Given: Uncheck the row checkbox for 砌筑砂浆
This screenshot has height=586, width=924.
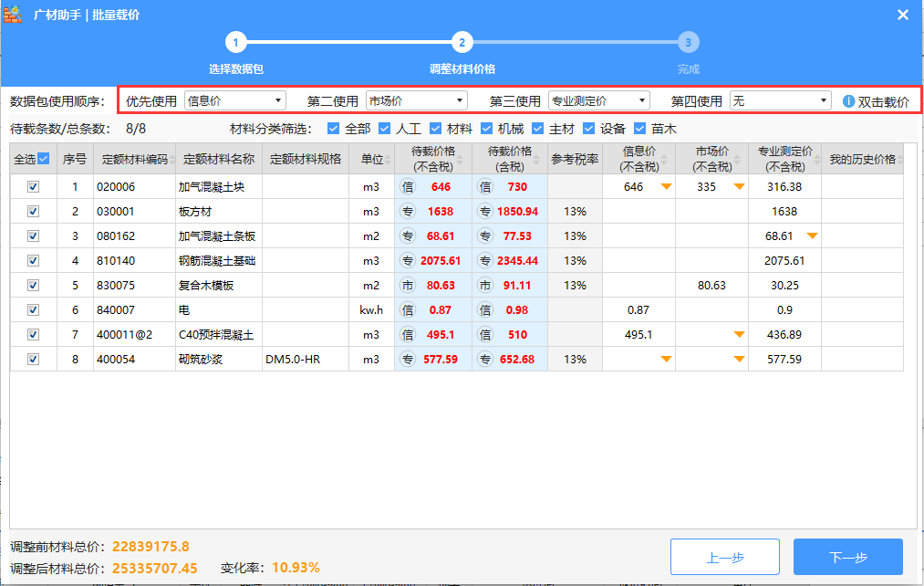Looking at the screenshot, I should click(x=34, y=360).
